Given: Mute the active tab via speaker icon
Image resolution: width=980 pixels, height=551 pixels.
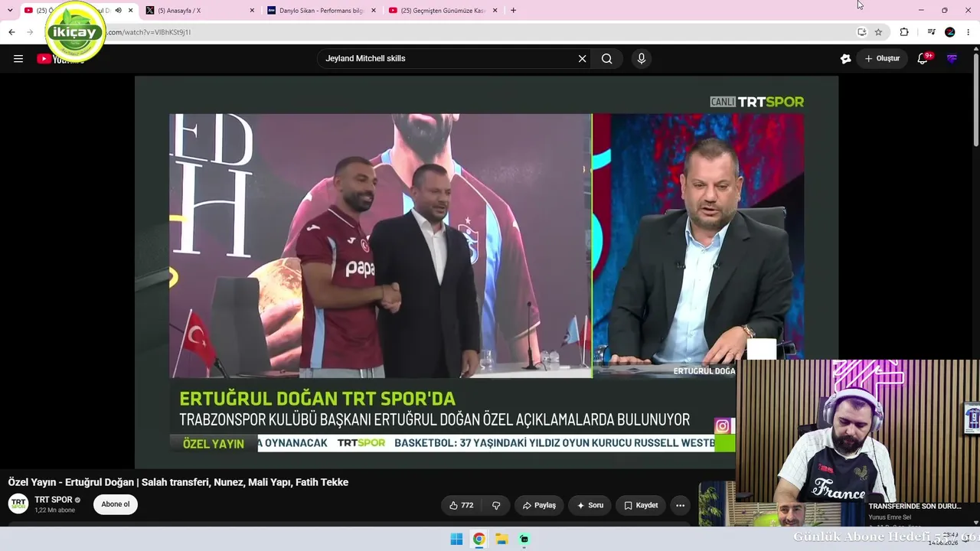Looking at the screenshot, I should (x=118, y=11).
